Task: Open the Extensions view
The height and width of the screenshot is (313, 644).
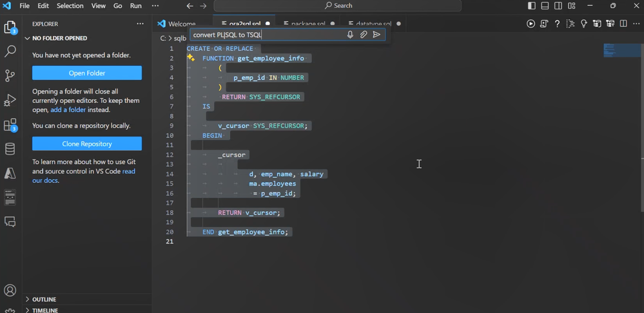Action: pyautogui.click(x=10, y=125)
